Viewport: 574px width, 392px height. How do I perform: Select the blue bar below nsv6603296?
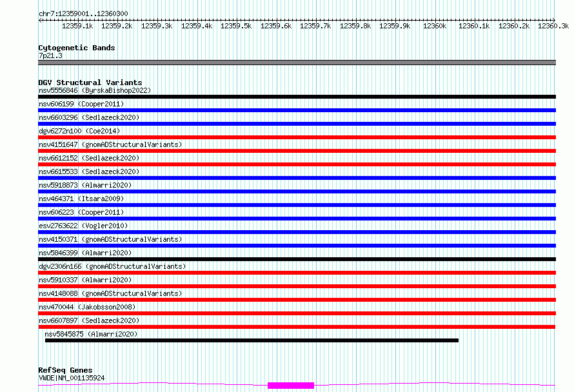coord(297,124)
